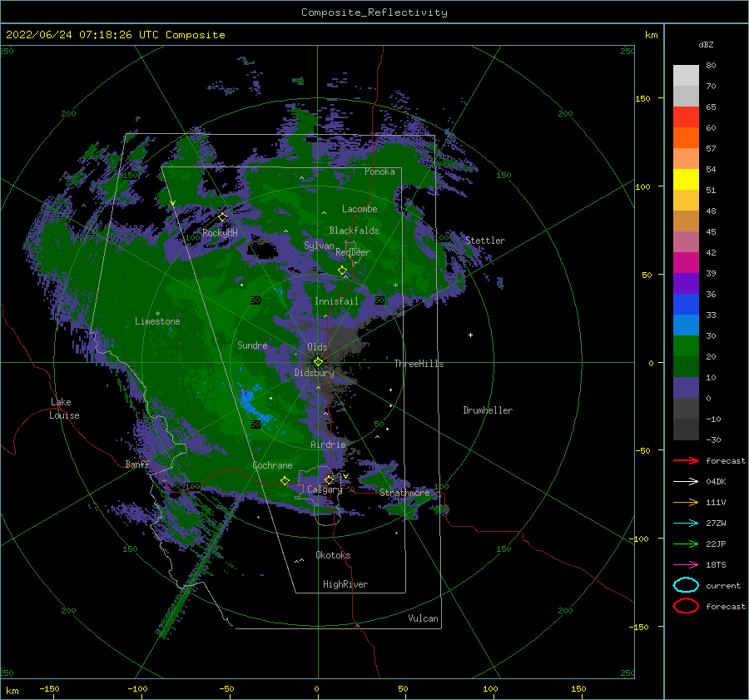Select the slate purple 10–0 dBZ legend swatch

click(686, 387)
